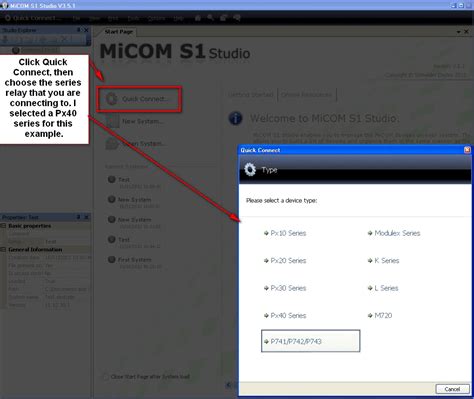Screen dimensions: 474x399
Task: Close the Properties panel
Action: click(x=86, y=217)
